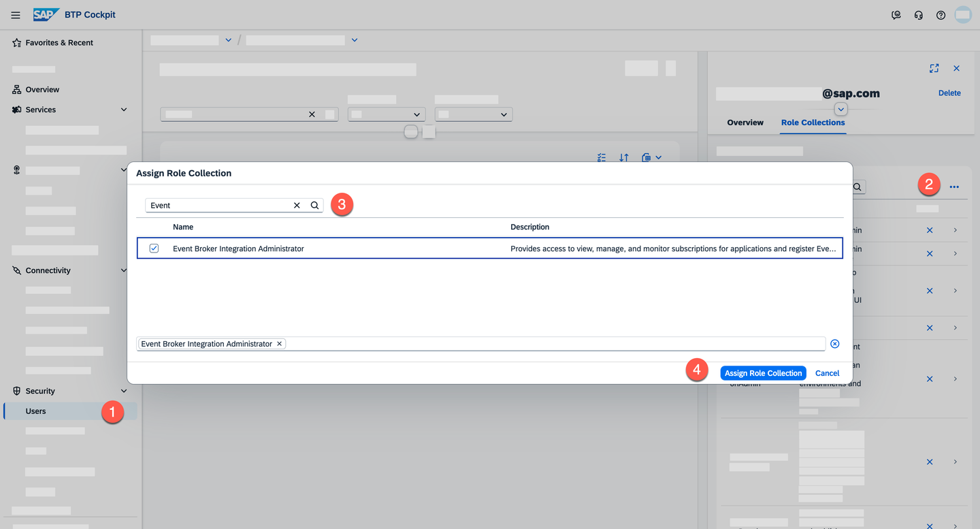Click the SAP logo
The width and height of the screenshot is (980, 529).
[46, 14]
